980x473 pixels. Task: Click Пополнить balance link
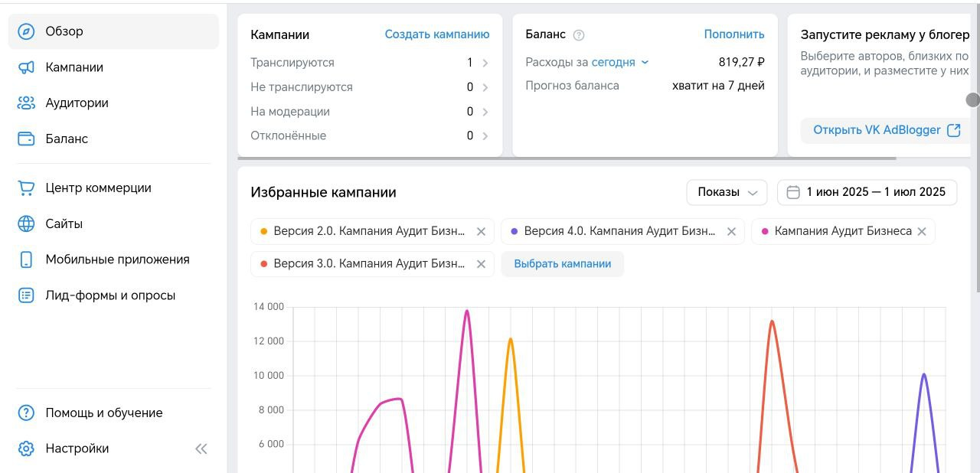click(734, 34)
